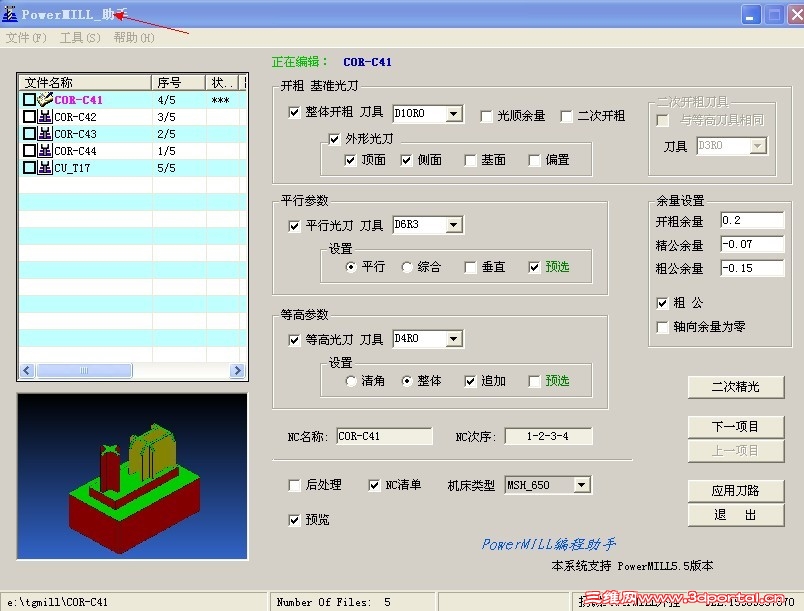Enable the 后处理 checkbox
Screen dimensions: 804x611
[294, 485]
